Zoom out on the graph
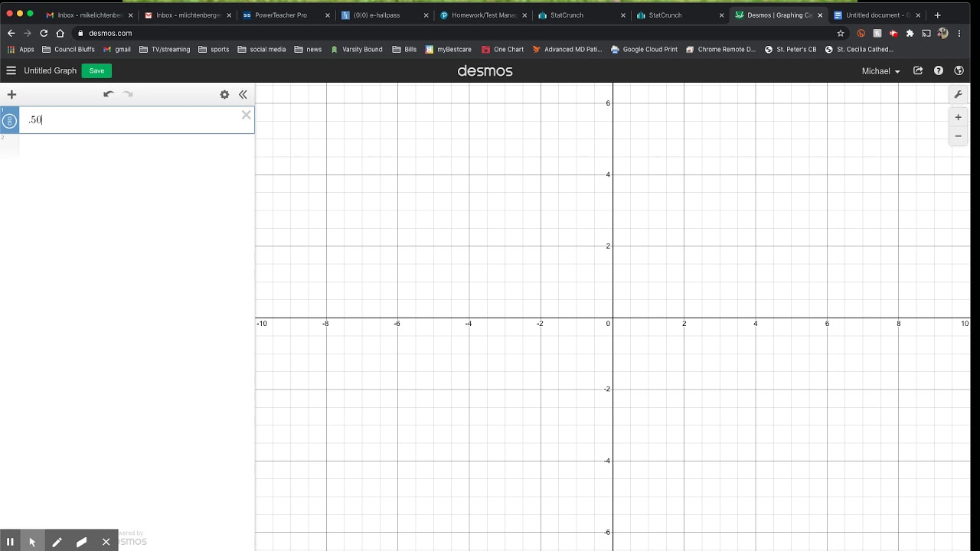This screenshot has height=551, width=980. (x=958, y=136)
